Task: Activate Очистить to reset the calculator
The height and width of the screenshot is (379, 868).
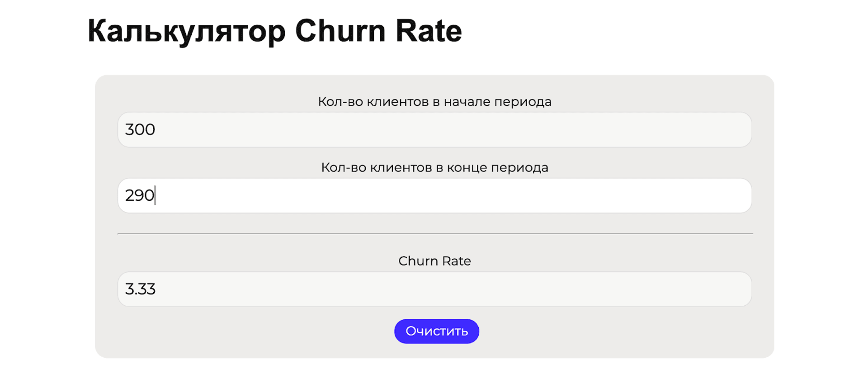Action: pos(436,331)
